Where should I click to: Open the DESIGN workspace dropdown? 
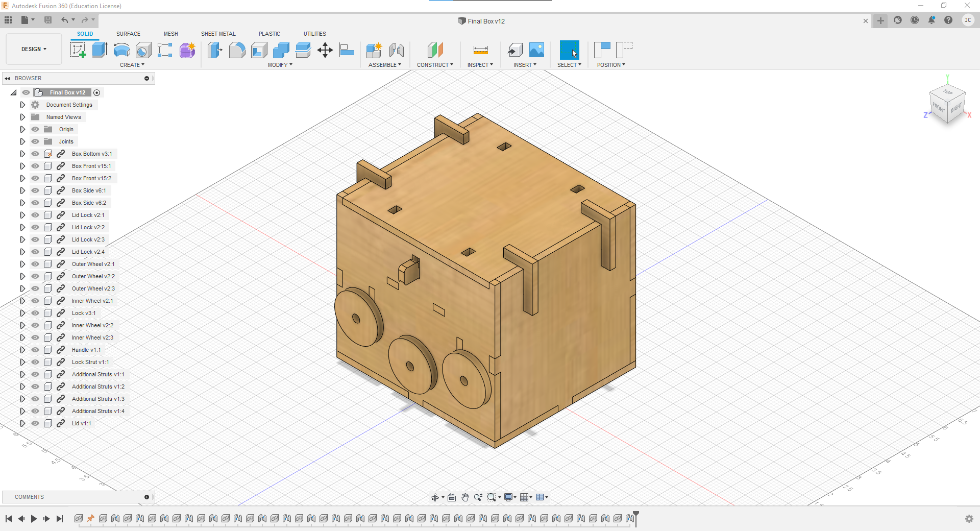34,49
